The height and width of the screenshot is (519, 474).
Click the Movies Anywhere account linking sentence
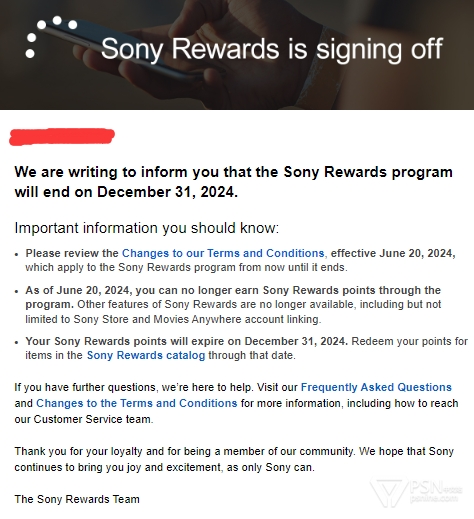click(x=233, y=312)
